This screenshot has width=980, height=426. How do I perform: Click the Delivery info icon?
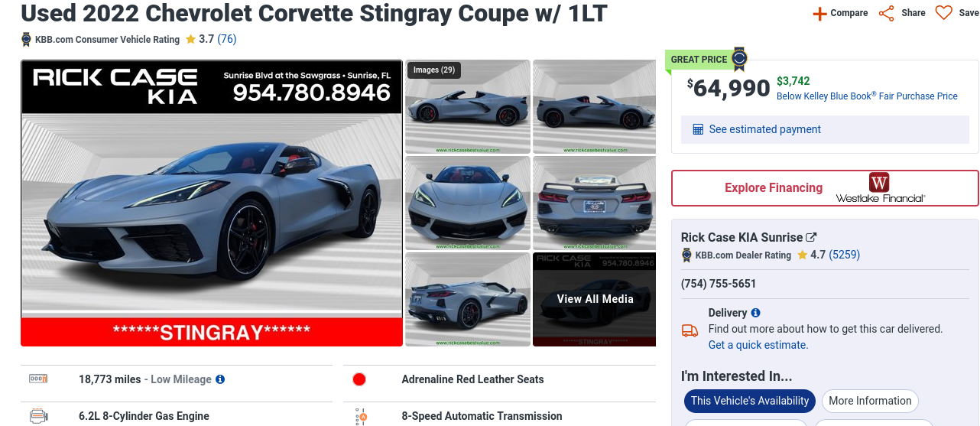756,313
